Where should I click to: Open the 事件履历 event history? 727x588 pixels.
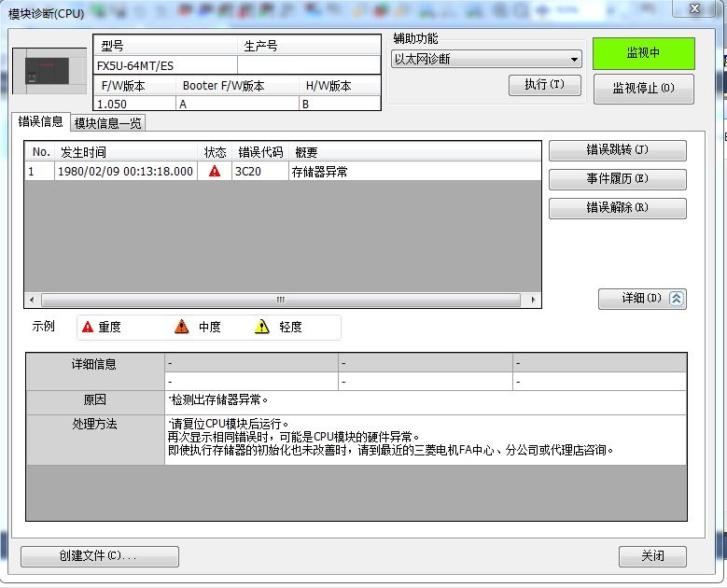coord(617,179)
